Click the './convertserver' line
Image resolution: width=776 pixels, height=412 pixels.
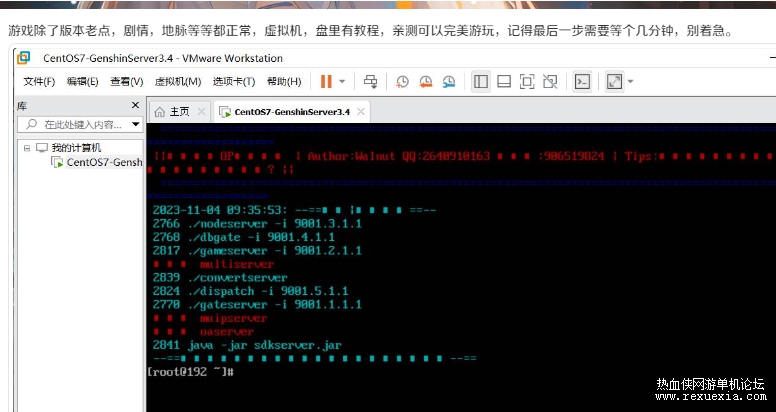click(x=220, y=277)
